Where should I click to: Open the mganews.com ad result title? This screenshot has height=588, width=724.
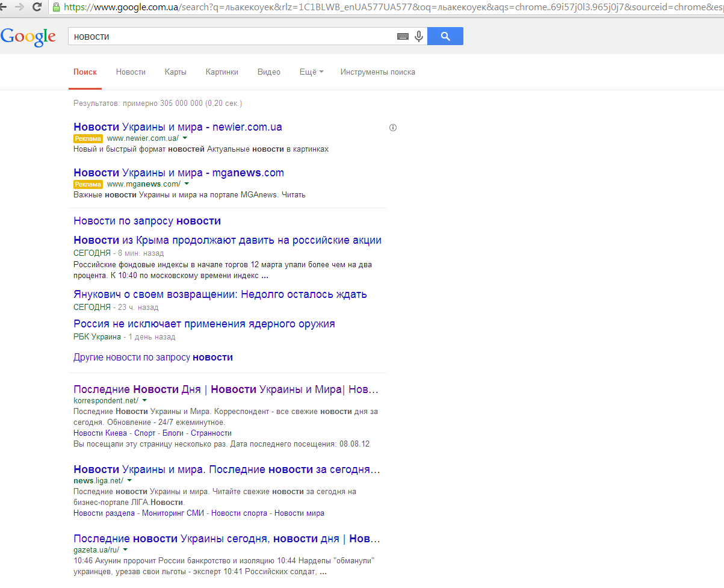179,173
